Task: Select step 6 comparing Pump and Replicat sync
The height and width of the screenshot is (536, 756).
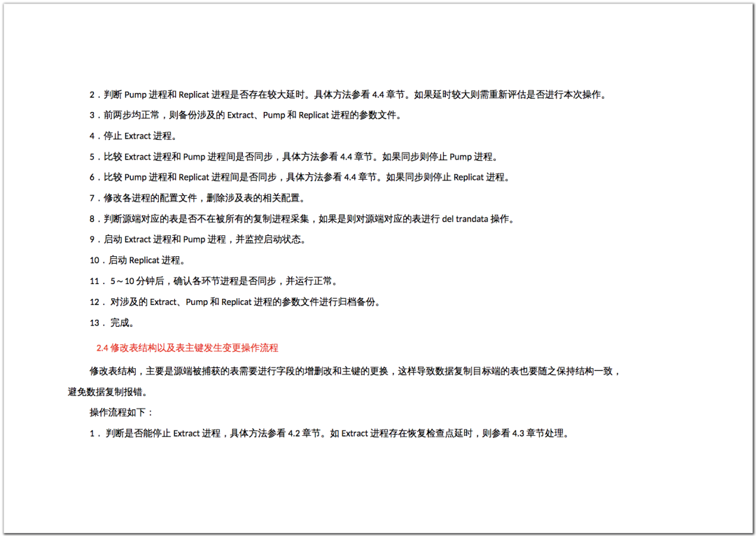Action: coord(300,177)
